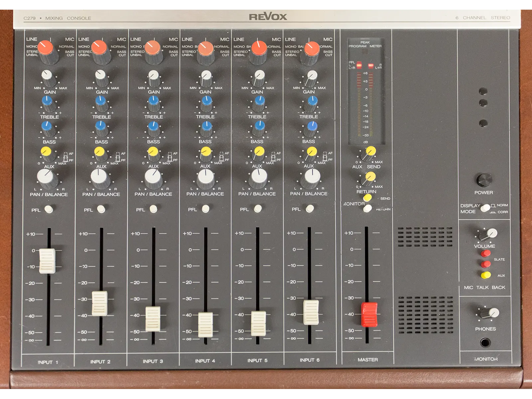
Task: Toggle the PFL button on Input 4
Action: [206, 208]
